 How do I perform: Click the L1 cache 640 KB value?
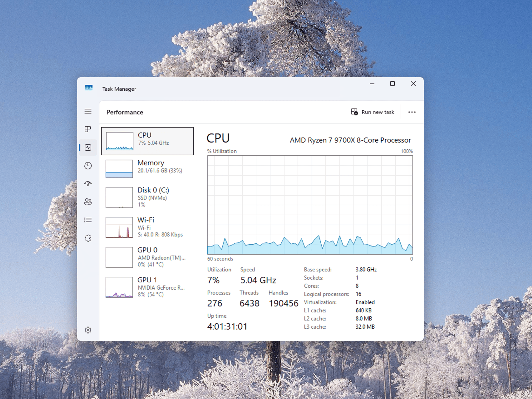(363, 310)
